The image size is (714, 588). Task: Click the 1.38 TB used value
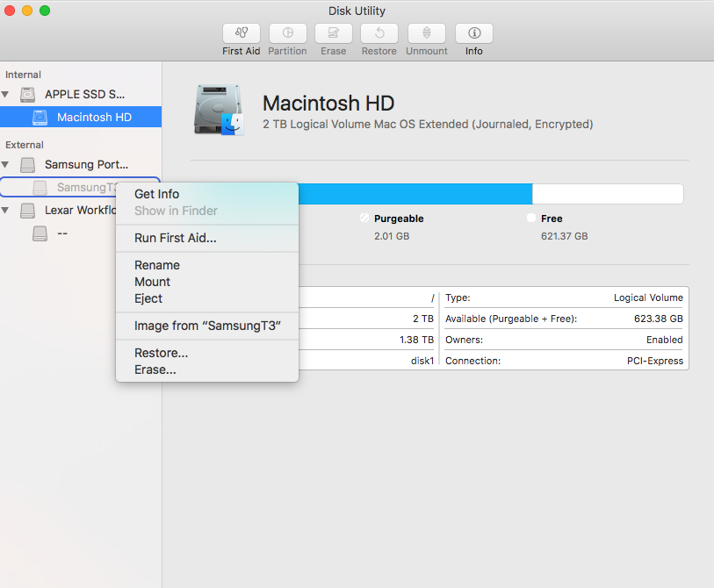click(x=416, y=340)
